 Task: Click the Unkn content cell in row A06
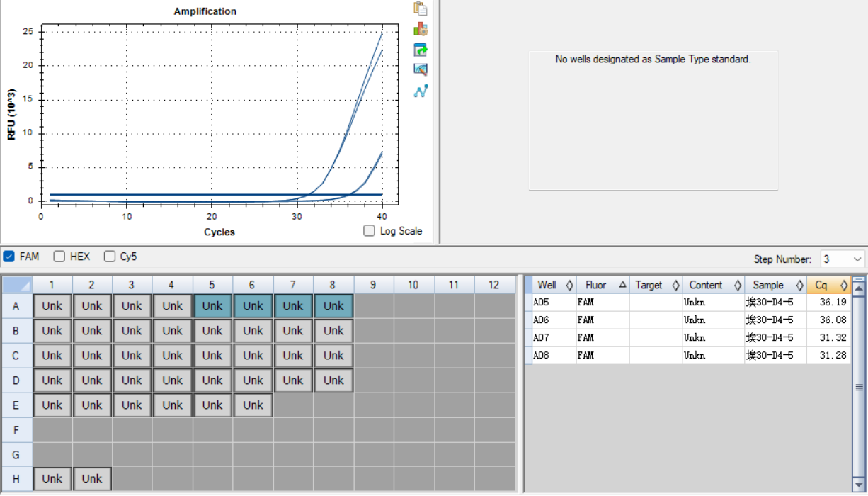click(x=713, y=320)
